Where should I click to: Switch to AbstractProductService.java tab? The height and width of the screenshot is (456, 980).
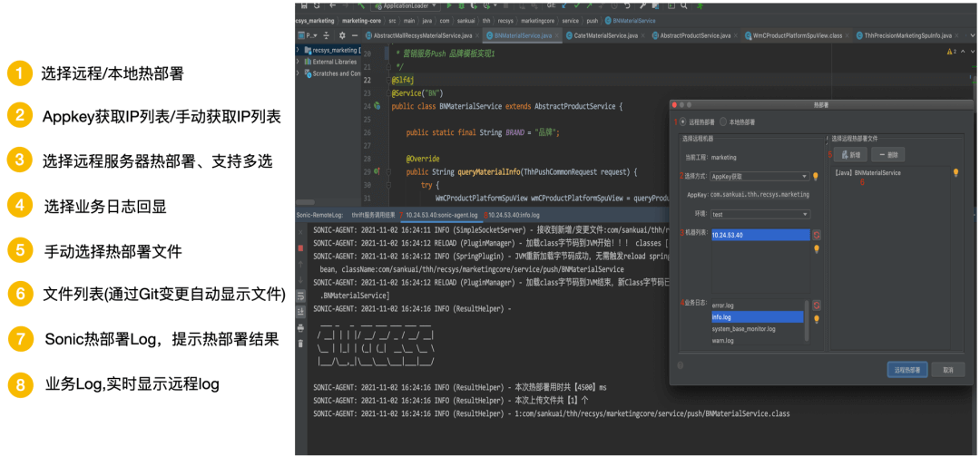click(695, 35)
